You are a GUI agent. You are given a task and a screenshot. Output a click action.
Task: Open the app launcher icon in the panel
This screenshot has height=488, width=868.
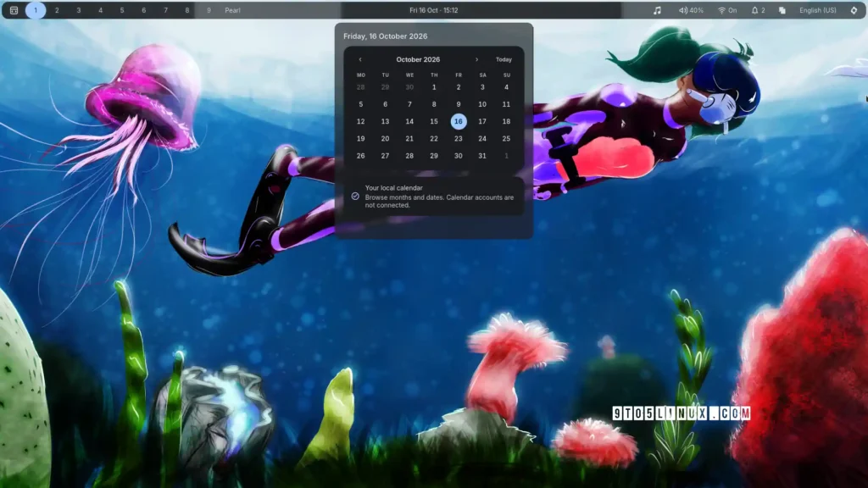tap(14, 10)
